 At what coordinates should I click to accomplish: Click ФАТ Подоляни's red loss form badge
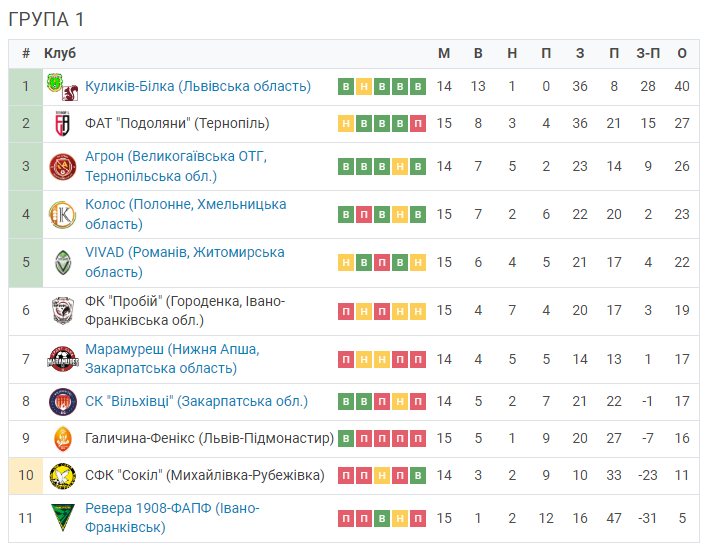[418, 123]
